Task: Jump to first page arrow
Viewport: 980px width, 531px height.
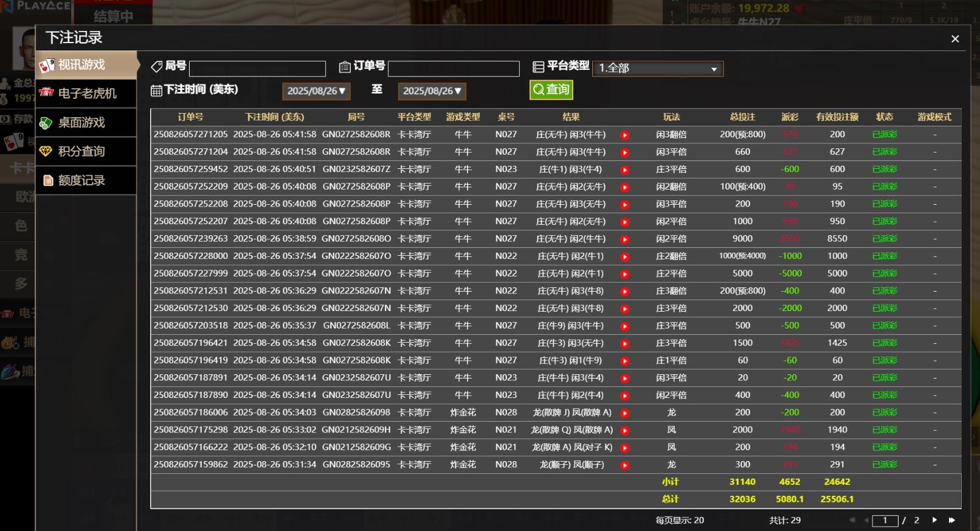Action: click(x=852, y=520)
